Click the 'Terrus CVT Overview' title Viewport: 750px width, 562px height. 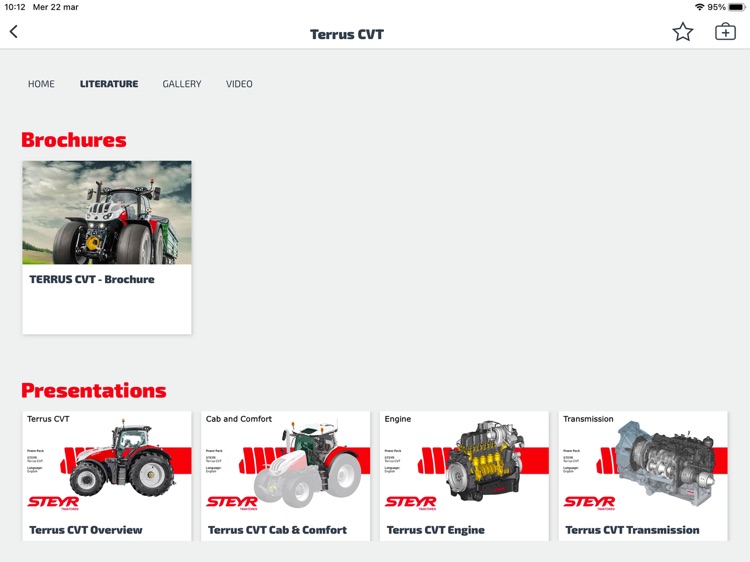coord(86,530)
